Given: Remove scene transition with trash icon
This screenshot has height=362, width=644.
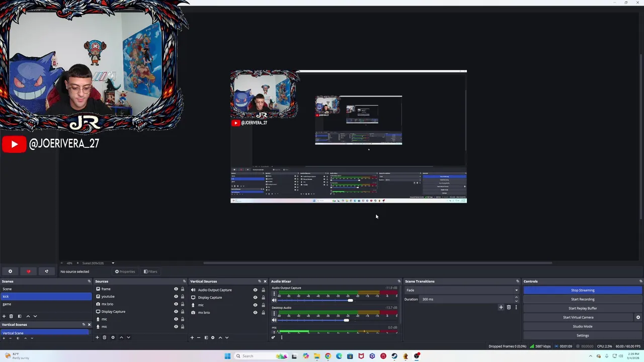Looking at the screenshot, I should (508, 307).
